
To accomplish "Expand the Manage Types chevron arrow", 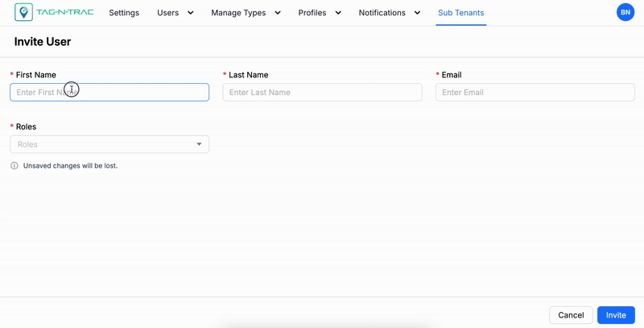I will click(278, 13).
